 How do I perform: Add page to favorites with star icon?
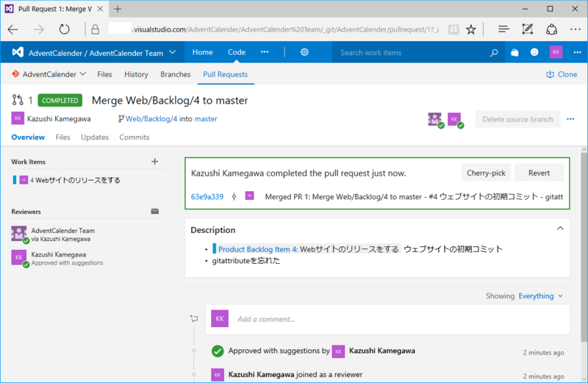(x=471, y=29)
